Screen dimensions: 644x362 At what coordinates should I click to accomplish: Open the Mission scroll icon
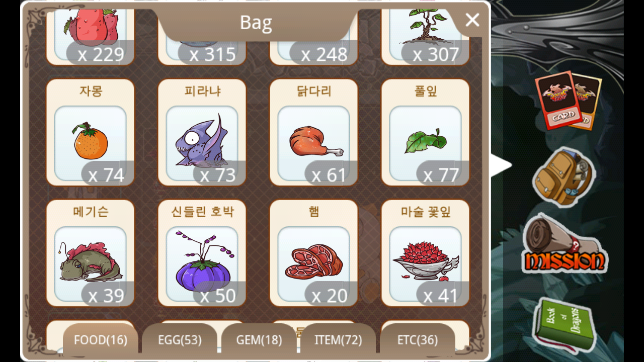click(565, 244)
